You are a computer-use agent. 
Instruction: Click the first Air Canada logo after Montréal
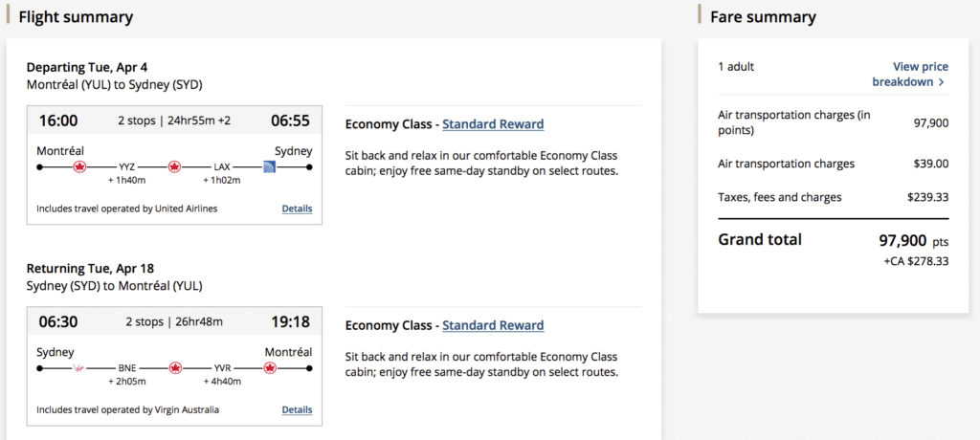tap(79, 166)
